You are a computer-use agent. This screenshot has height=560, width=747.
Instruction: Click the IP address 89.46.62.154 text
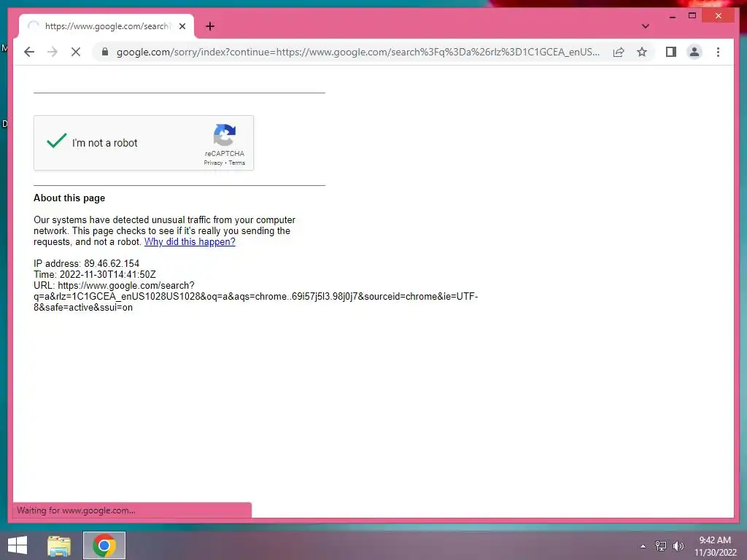pos(112,264)
